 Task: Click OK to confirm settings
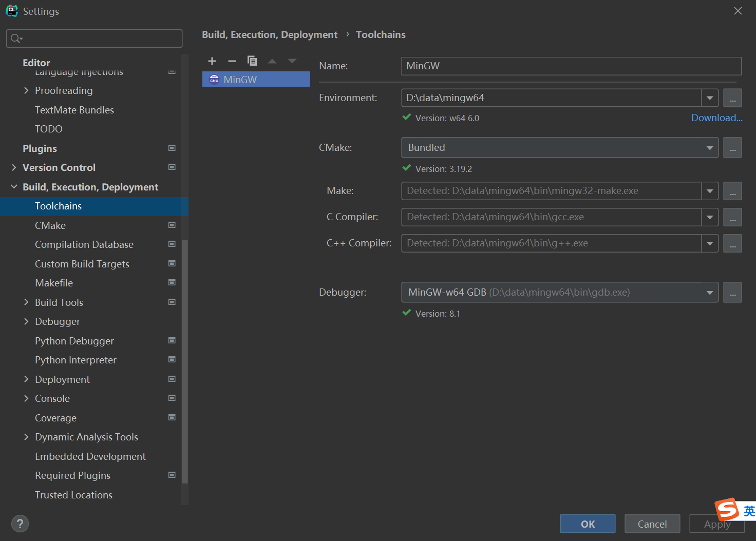(x=588, y=524)
